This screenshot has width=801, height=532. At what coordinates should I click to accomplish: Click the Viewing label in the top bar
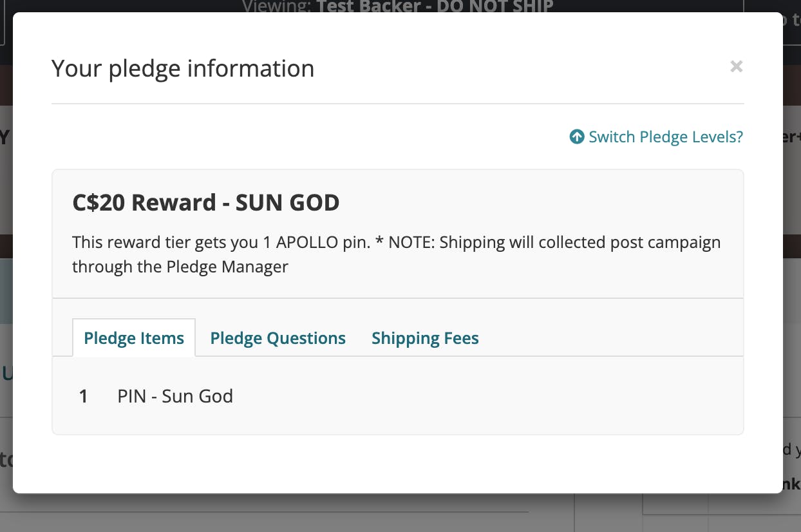coord(277,6)
